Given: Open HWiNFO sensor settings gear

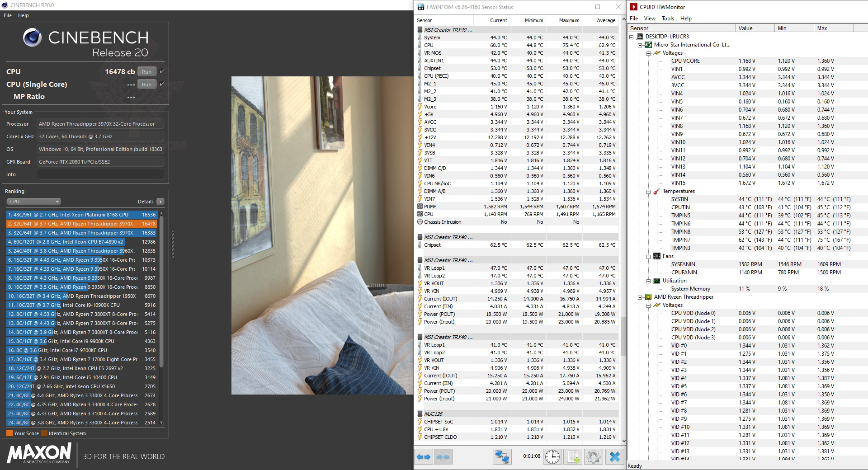Looking at the screenshot, I should (594, 457).
